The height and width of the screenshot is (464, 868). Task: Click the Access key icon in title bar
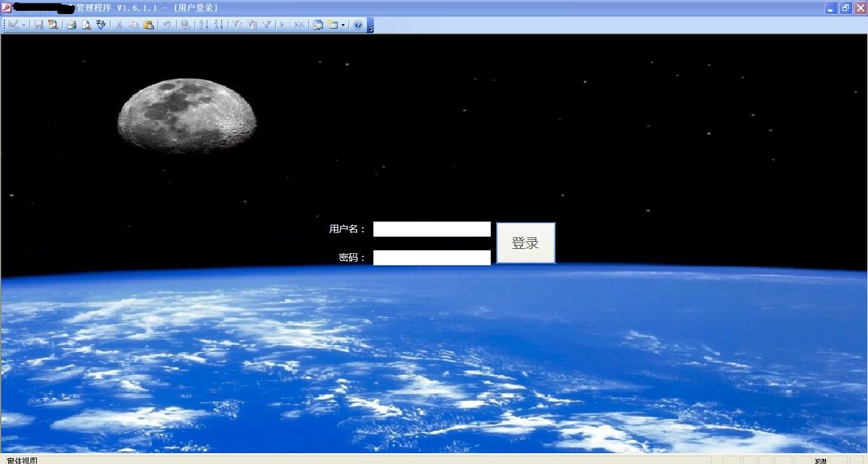[x=6, y=8]
